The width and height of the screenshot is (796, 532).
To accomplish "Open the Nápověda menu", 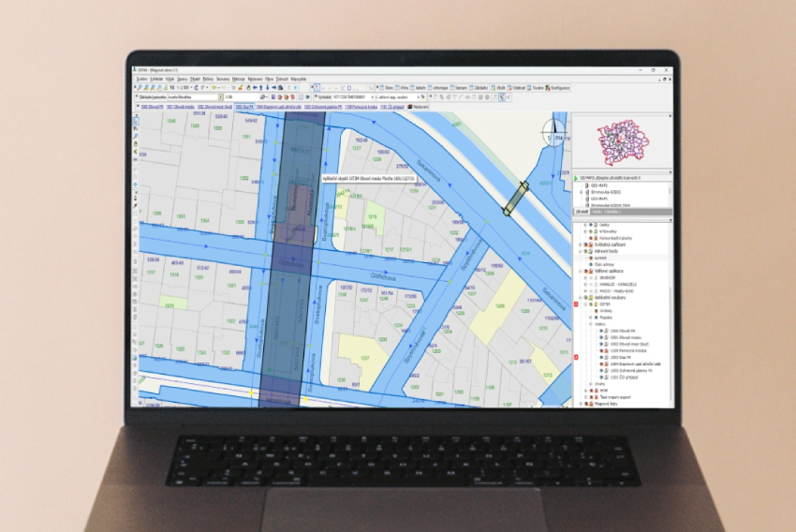I will [298, 79].
